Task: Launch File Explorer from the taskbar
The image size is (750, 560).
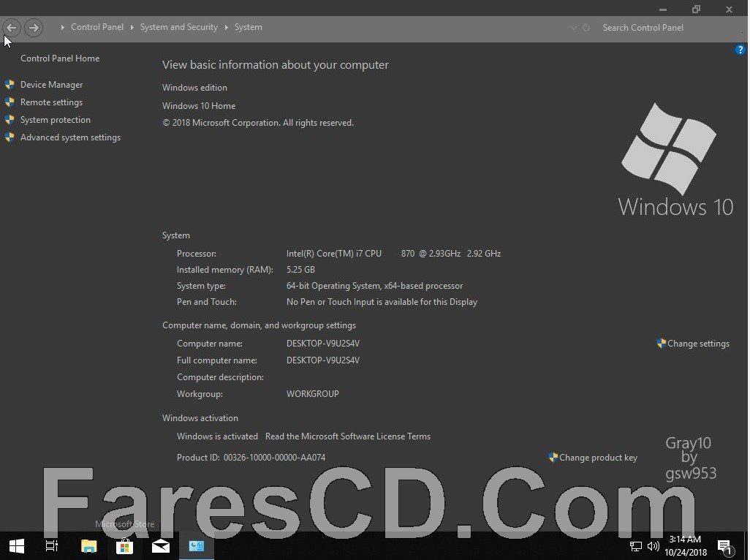Action: pos(88,545)
